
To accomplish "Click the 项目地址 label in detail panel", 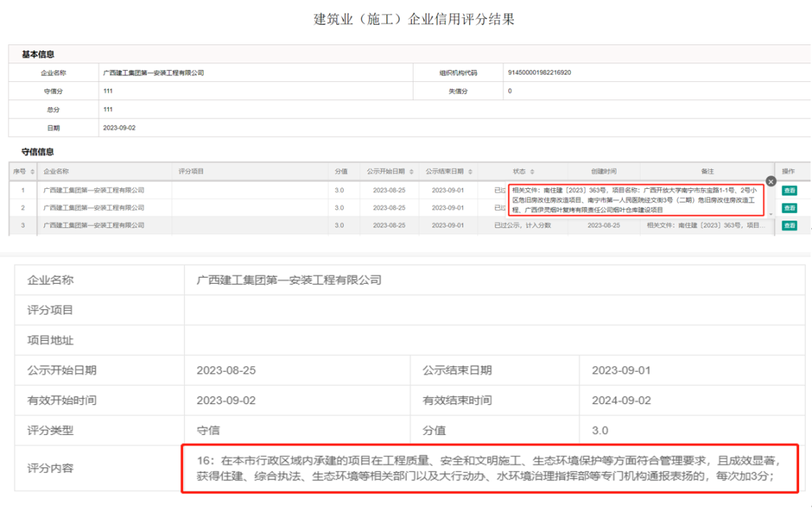I will (50, 340).
